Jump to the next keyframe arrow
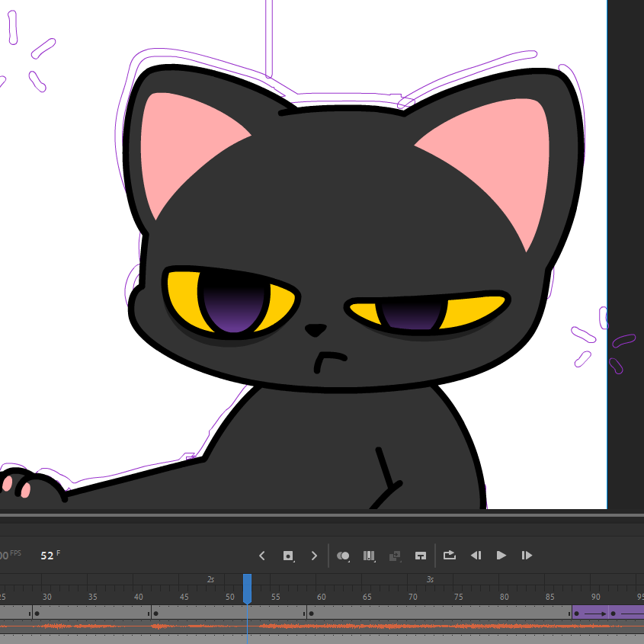This screenshot has height=644, width=644. pos(314,556)
